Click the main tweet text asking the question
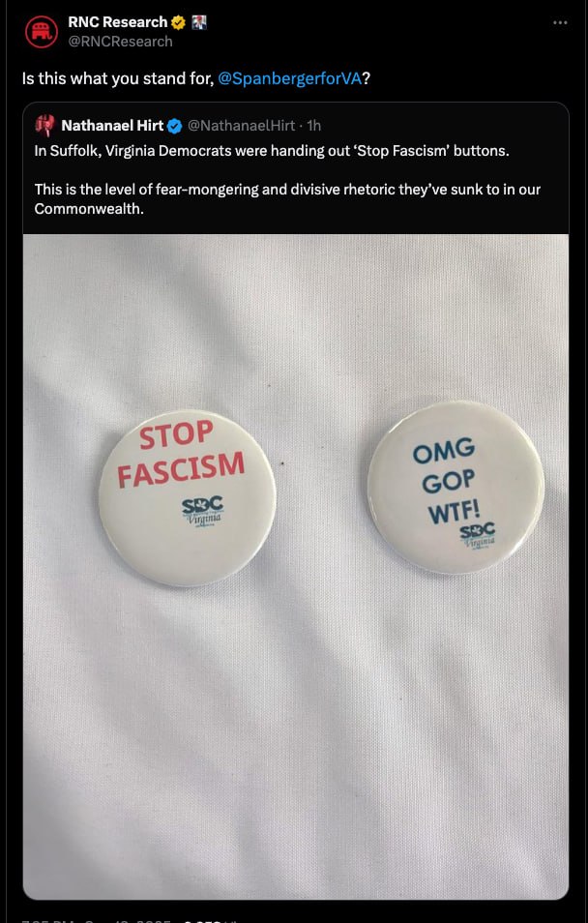Image resolution: width=588 pixels, height=923 pixels. (196, 78)
